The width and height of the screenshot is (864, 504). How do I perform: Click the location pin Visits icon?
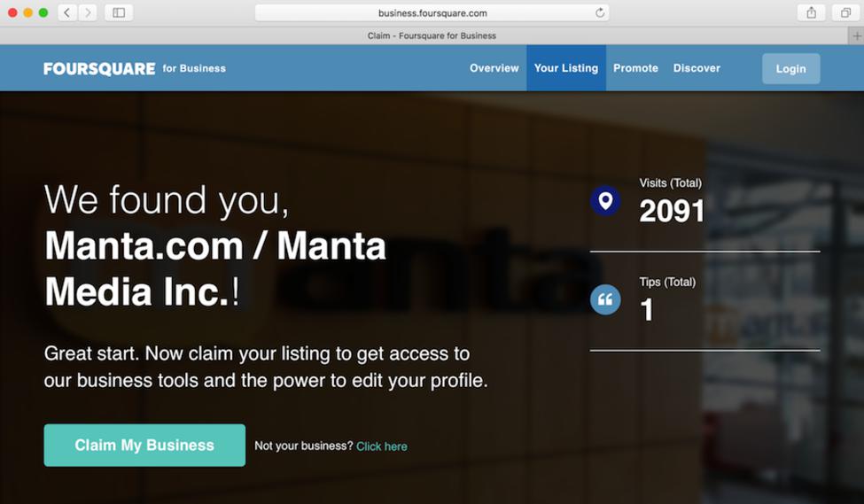tap(605, 200)
